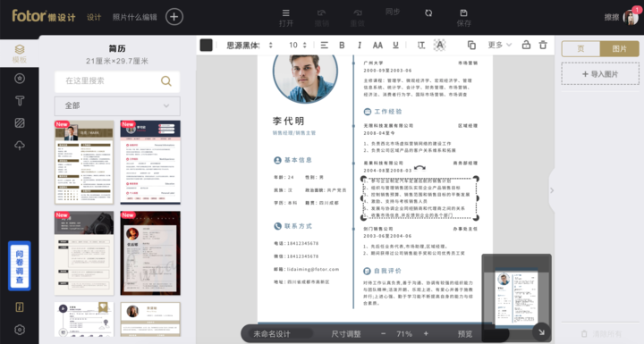Open settings gear in sidebar

20,330
